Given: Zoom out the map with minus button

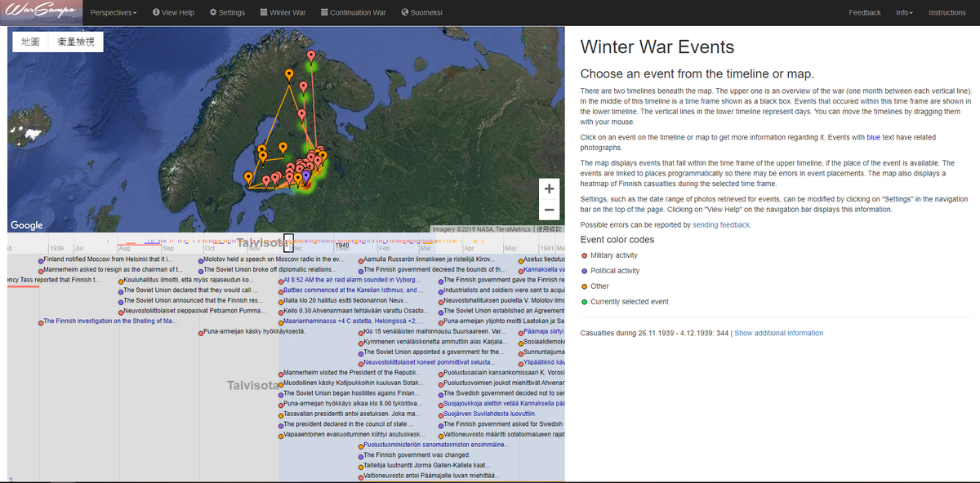Looking at the screenshot, I should [x=549, y=210].
